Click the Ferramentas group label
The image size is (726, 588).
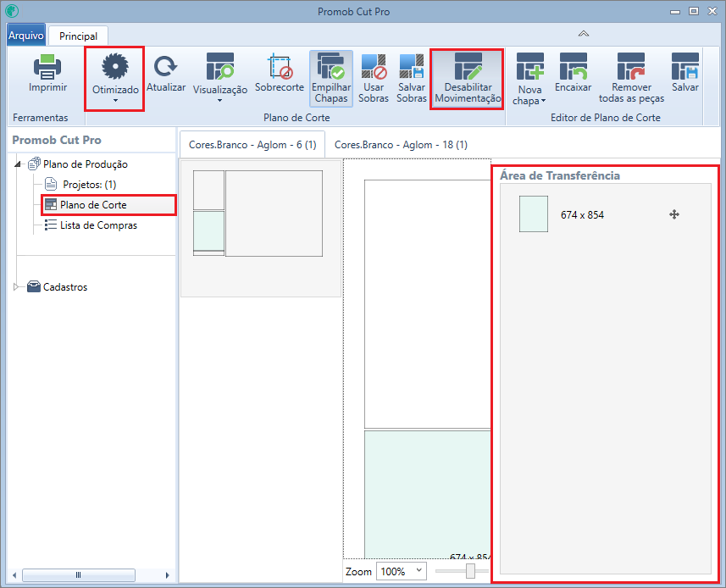[x=41, y=118]
